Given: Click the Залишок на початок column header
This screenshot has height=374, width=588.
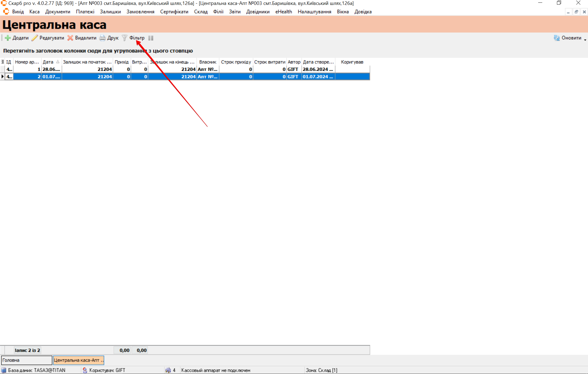Looking at the screenshot, I should pyautogui.click(x=87, y=62).
